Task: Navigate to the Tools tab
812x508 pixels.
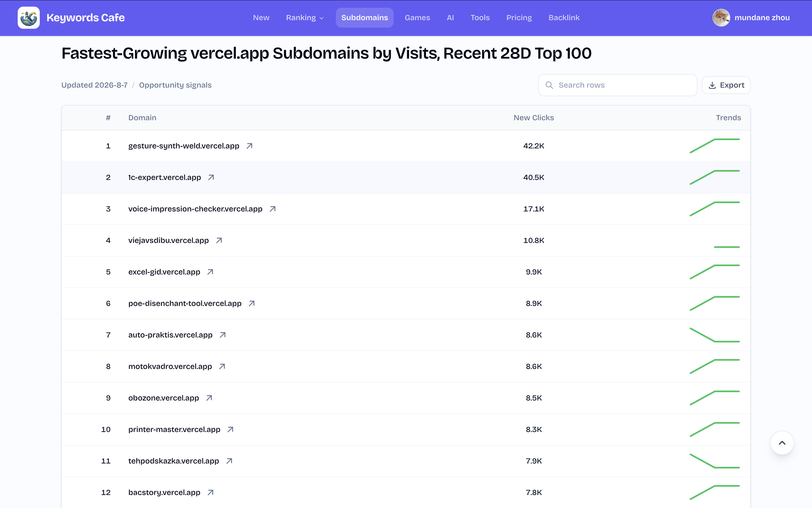Action: pyautogui.click(x=480, y=18)
